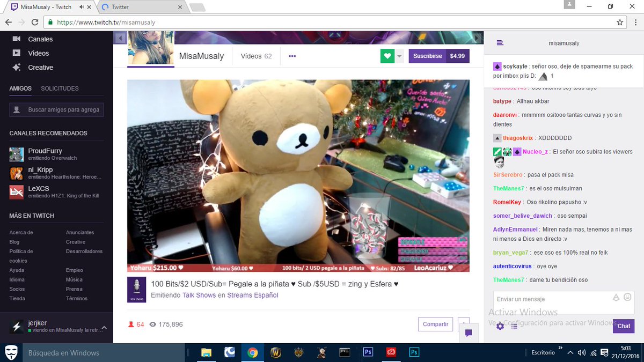Click username autenticovirus in chat
Screen dimensions: 644x362
[513, 266]
